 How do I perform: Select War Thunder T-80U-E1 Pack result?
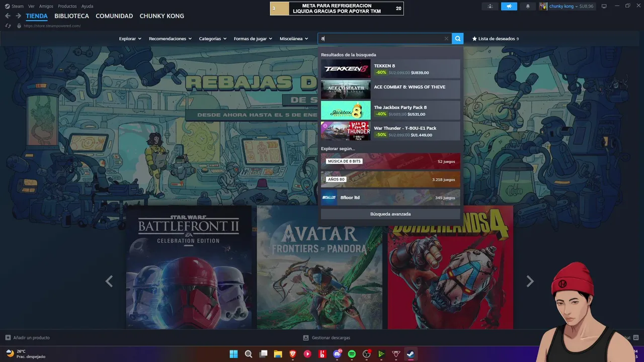coord(390,131)
